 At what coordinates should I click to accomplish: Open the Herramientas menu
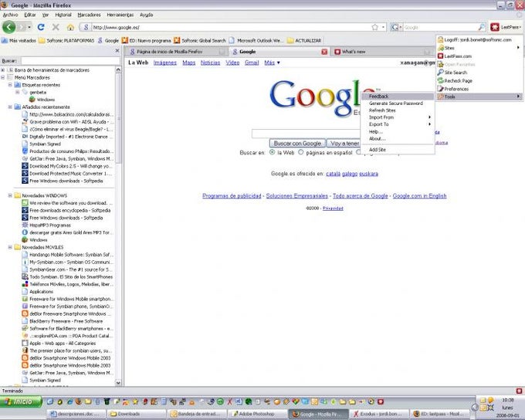tap(120, 15)
